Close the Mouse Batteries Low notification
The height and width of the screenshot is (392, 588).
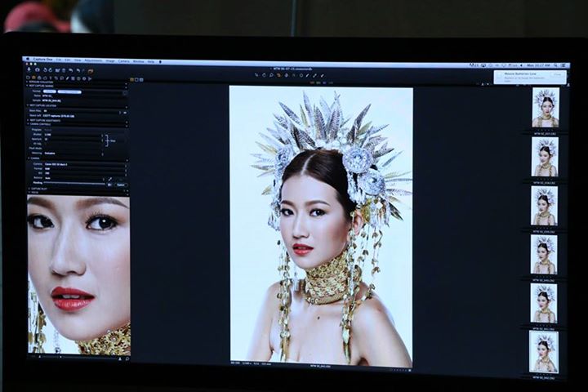click(558, 74)
